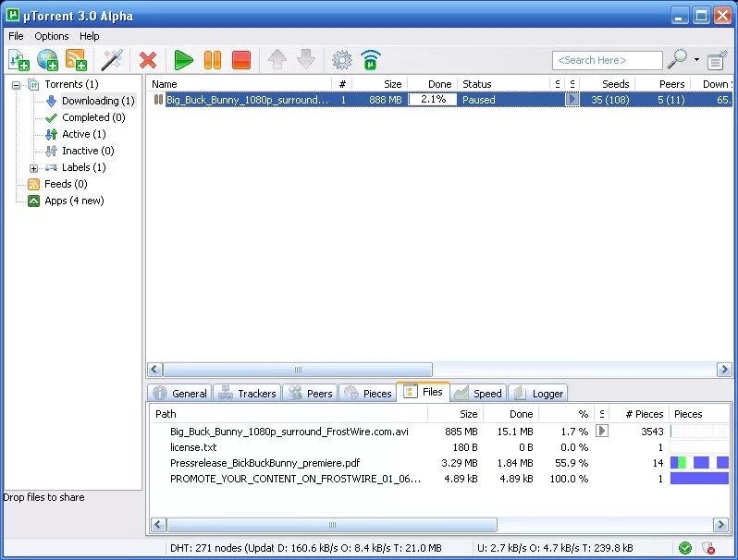The width and height of the screenshot is (738, 560).
Task: Click the full blue pieces bar of PROMOTE file
Action: coord(699,479)
